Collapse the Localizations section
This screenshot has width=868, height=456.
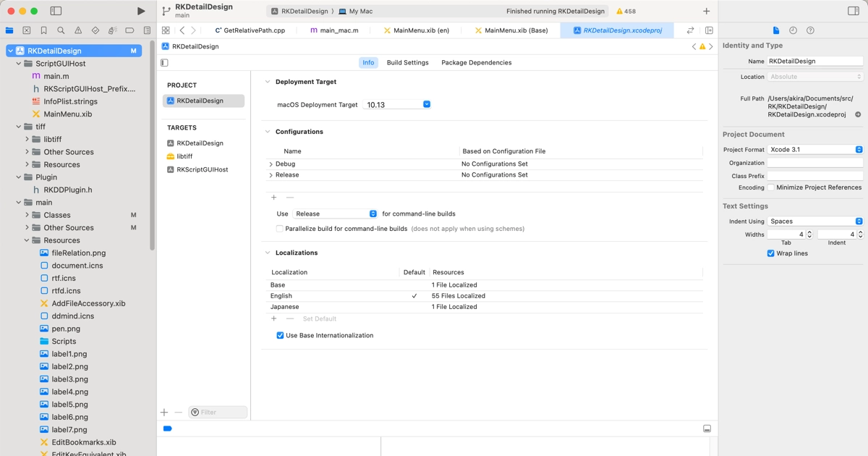[x=268, y=253]
